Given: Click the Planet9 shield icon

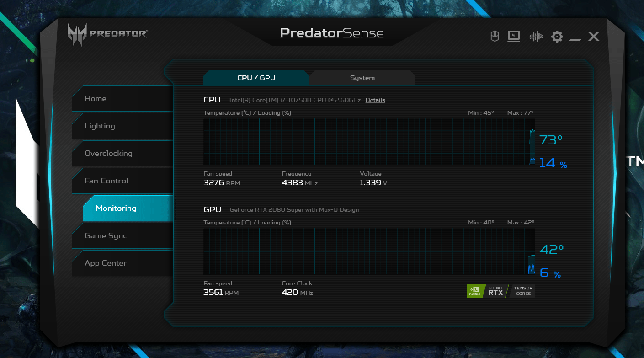Looking at the screenshot, I should [x=495, y=37].
